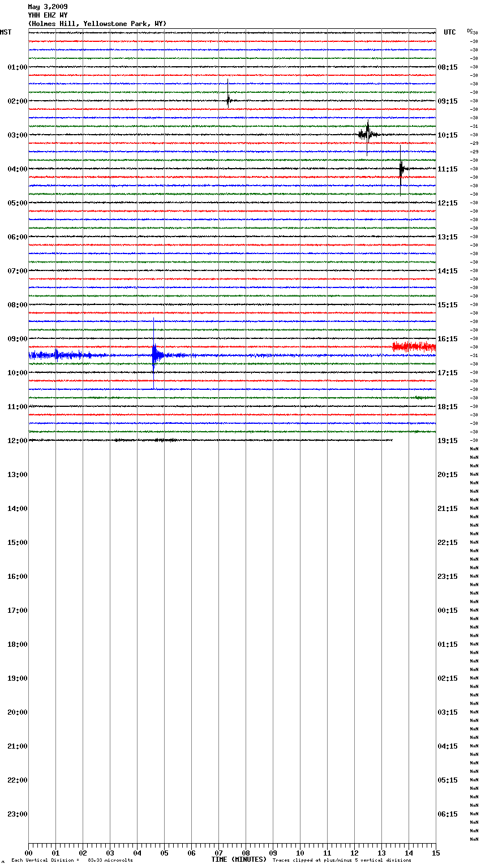Screen dimensions: 481x868
Task: Click "(Holmes Hill, Yellowstone Park, WY)" title
Action: [x=97, y=24]
